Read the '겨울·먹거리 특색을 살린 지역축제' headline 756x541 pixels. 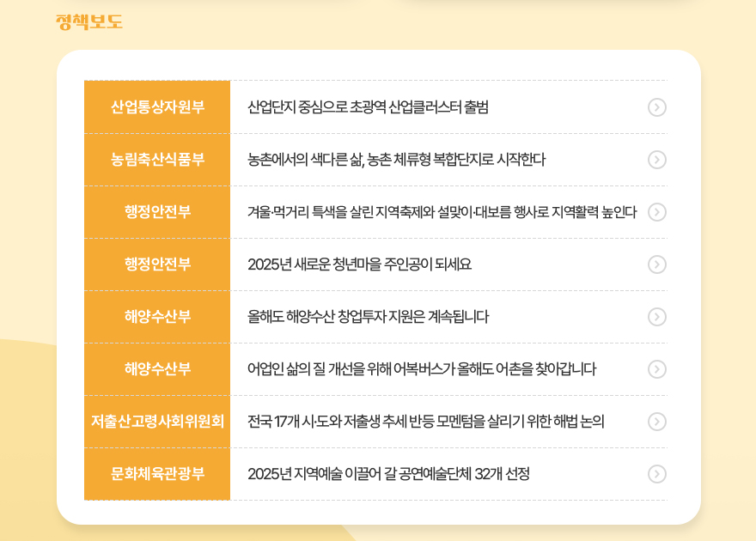(442, 212)
